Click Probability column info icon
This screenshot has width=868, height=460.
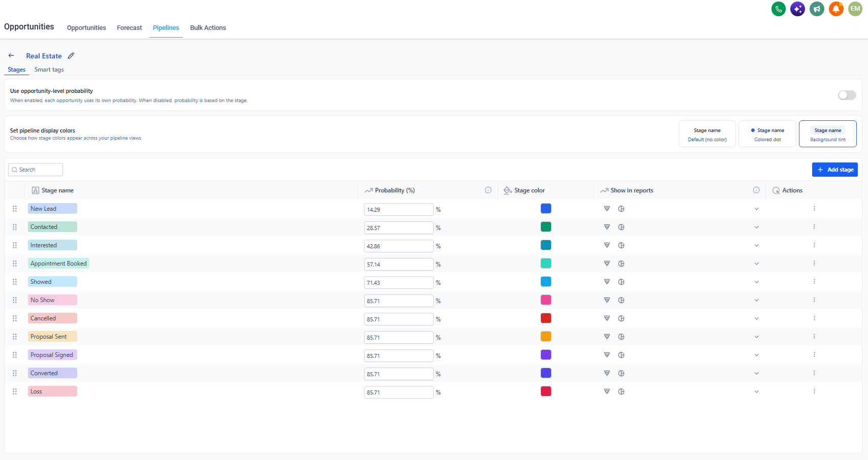(488, 190)
